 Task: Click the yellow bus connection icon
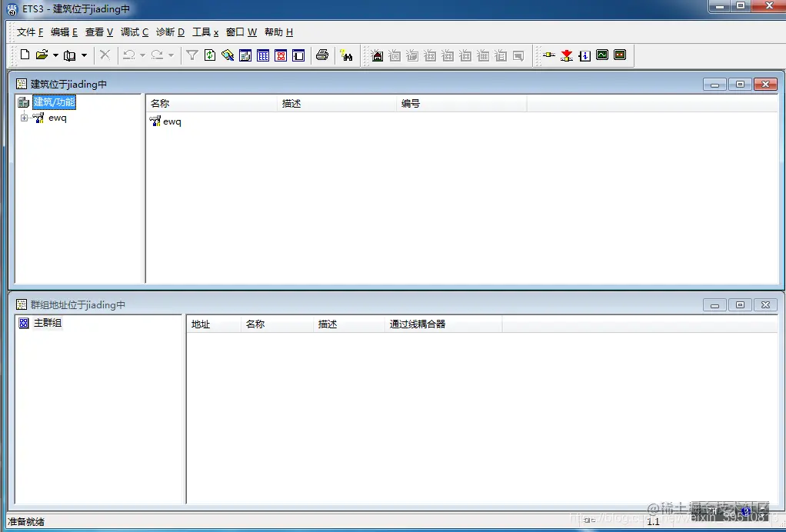549,55
